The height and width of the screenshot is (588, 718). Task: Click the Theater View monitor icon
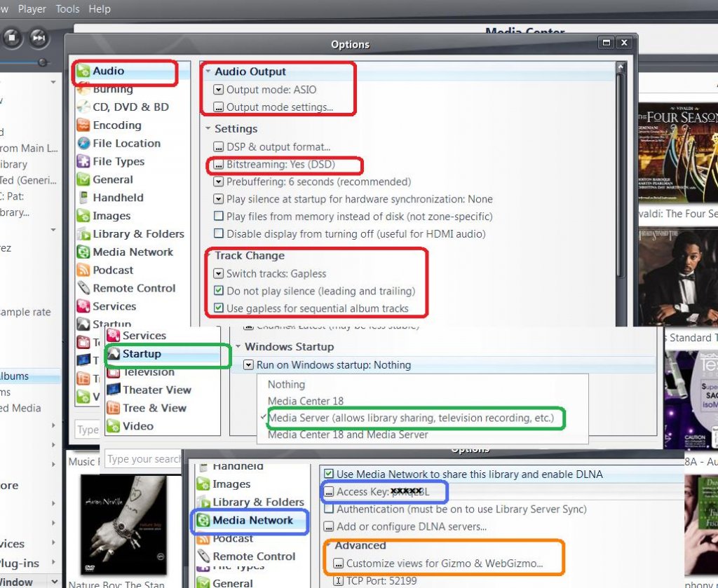tap(113, 390)
